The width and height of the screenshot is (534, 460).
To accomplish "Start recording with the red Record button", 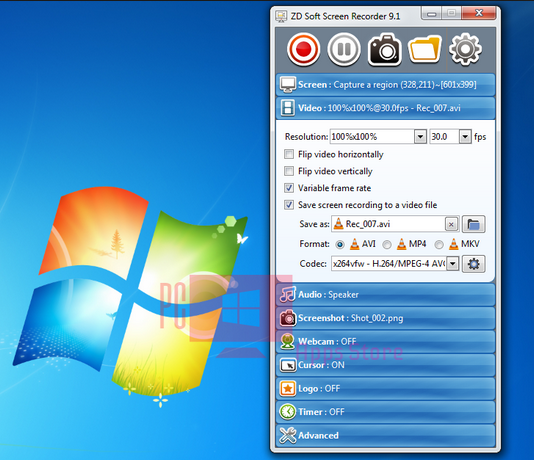I will 303,49.
